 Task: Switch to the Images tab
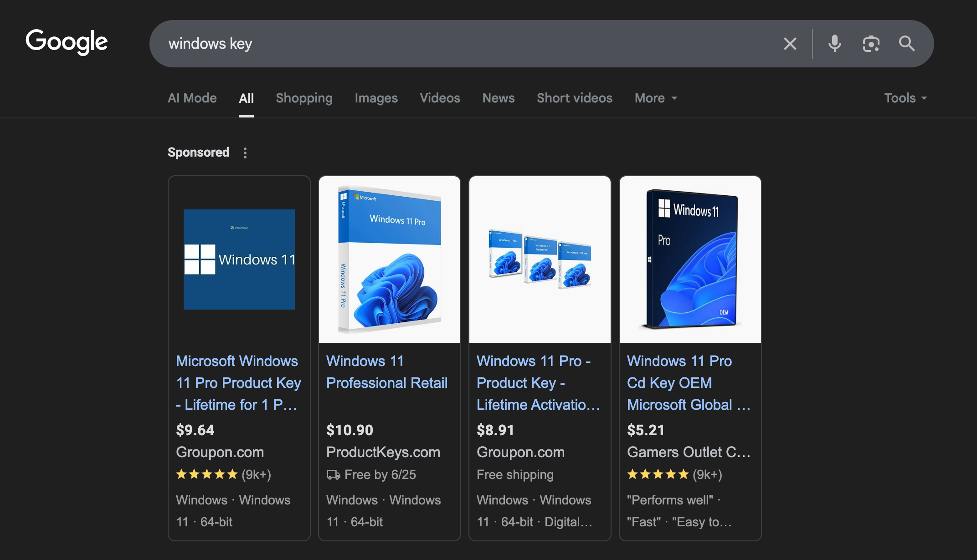tap(376, 98)
